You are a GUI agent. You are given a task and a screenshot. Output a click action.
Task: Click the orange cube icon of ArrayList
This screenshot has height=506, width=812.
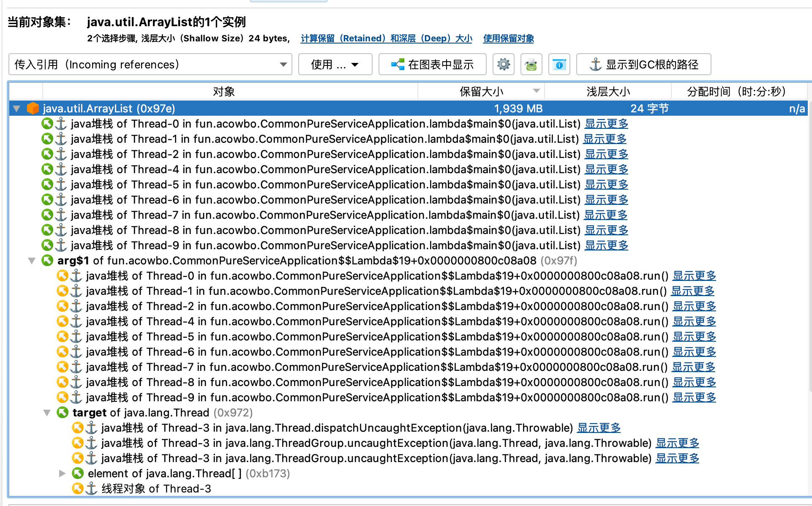[33, 109]
